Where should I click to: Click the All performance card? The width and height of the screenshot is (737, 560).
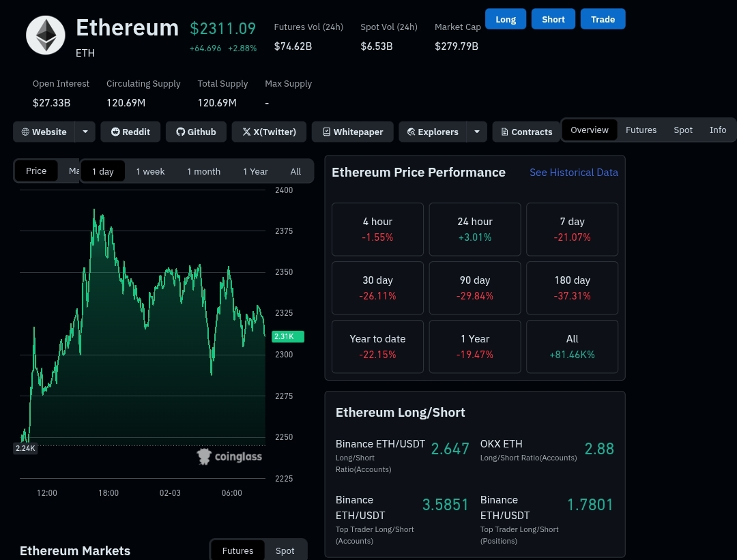click(572, 347)
